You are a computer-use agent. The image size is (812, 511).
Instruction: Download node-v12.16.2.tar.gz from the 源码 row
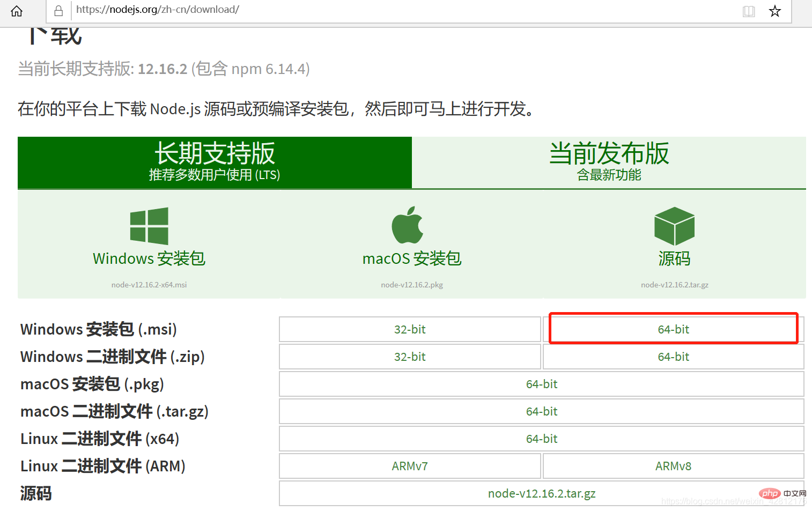542,493
